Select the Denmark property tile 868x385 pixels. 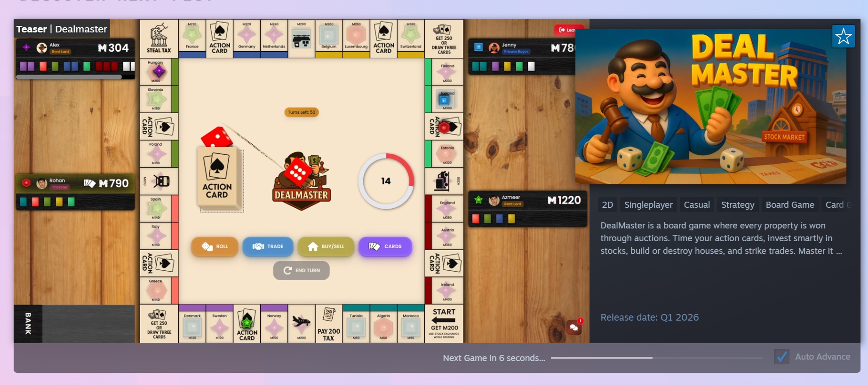tap(192, 324)
